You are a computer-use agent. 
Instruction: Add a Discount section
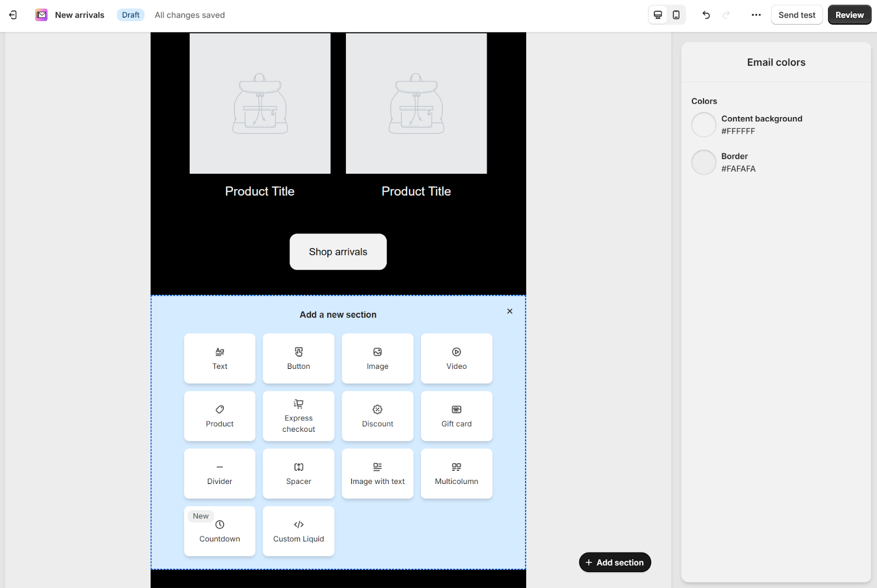pyautogui.click(x=377, y=416)
